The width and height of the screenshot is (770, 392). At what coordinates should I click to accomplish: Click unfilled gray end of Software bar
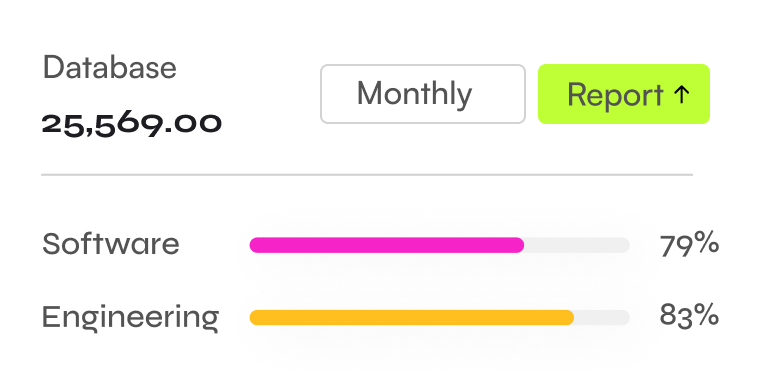pyautogui.click(x=577, y=245)
